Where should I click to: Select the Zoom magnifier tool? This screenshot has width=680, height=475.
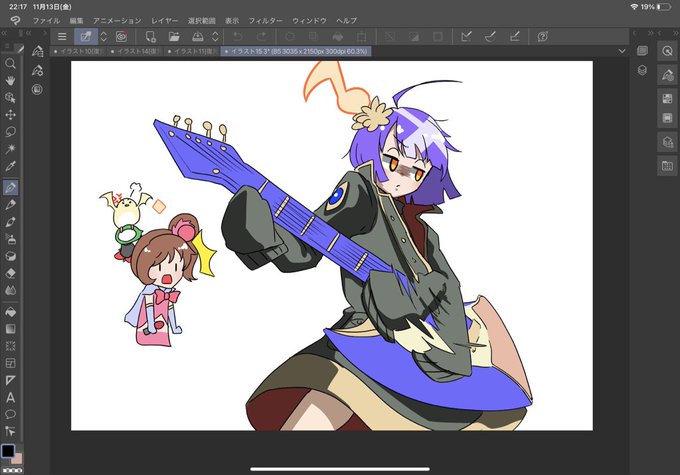(10, 64)
